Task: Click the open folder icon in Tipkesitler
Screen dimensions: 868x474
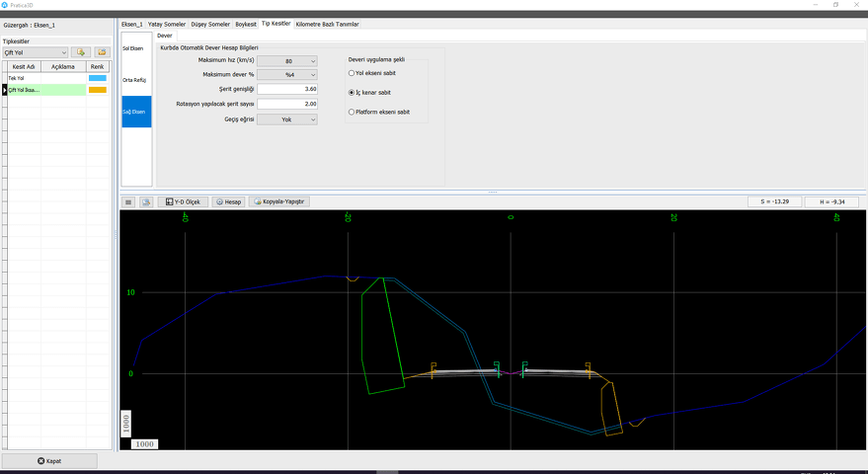Action: pos(101,52)
